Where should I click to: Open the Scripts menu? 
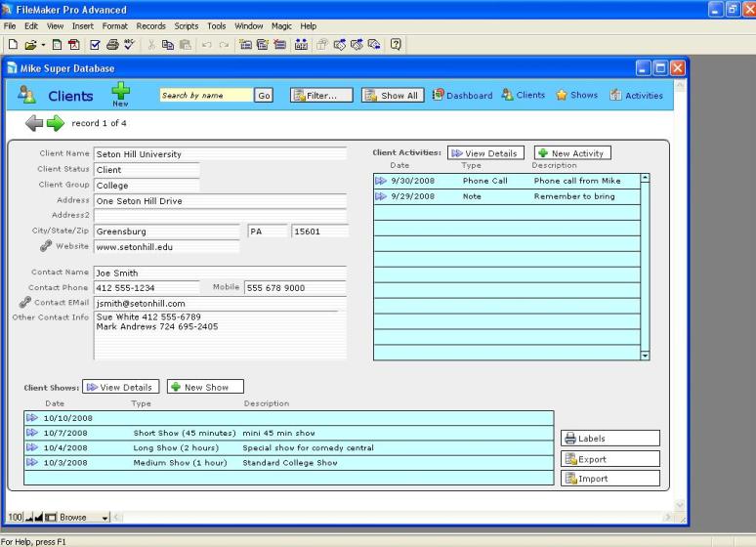(187, 26)
